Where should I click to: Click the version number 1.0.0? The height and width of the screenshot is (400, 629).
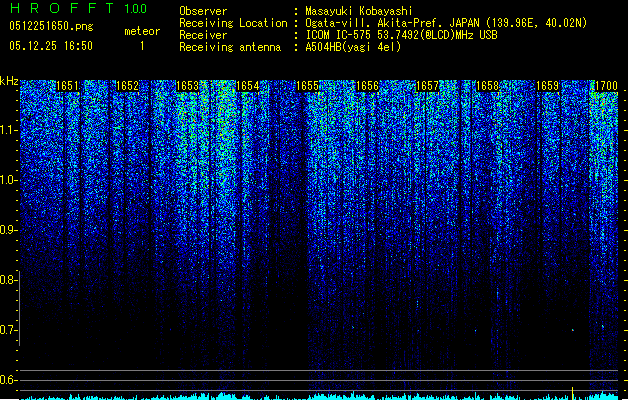135,8
